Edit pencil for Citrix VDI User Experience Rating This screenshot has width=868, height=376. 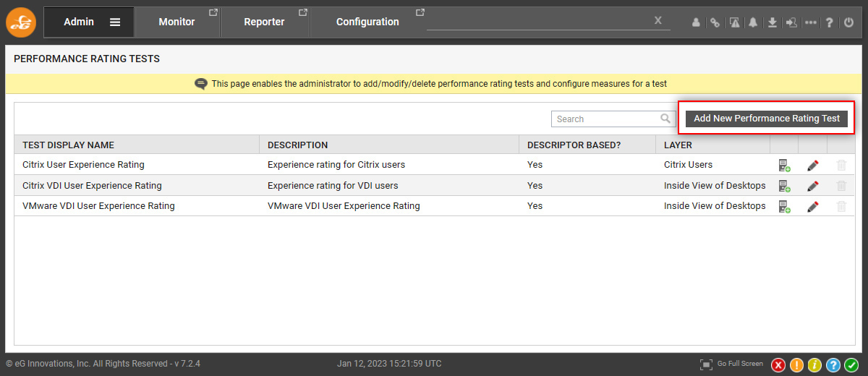pos(813,186)
